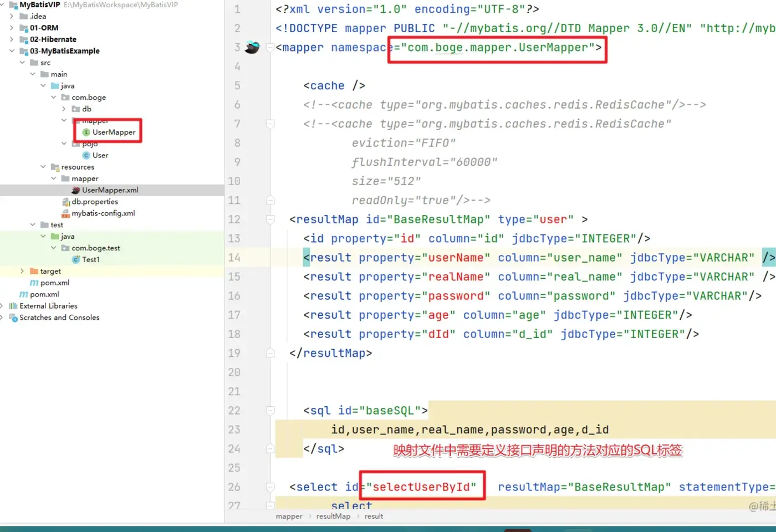Select mybatis-config.xml in the project tree
776x532 pixels.
(x=103, y=213)
